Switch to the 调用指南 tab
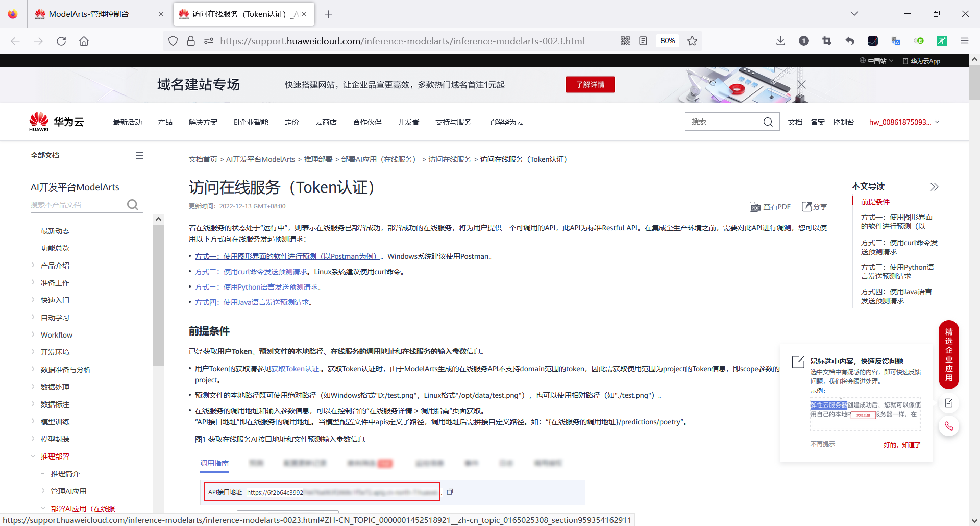This screenshot has width=980, height=526. tap(214, 463)
